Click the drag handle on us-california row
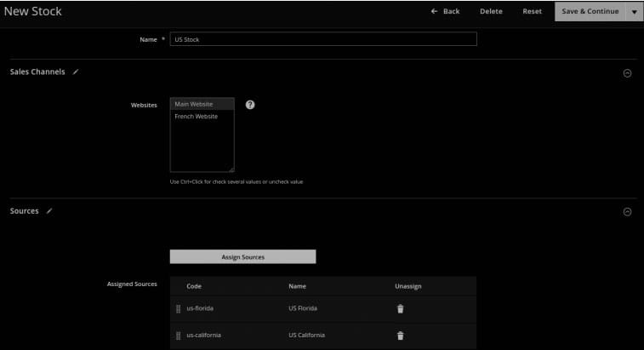The image size is (644, 350). [x=178, y=336]
